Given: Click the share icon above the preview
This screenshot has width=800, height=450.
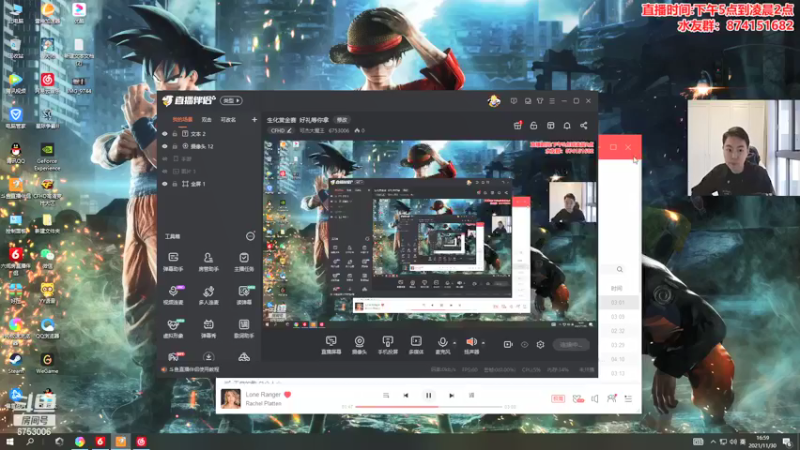Looking at the screenshot, I should click(x=584, y=126).
